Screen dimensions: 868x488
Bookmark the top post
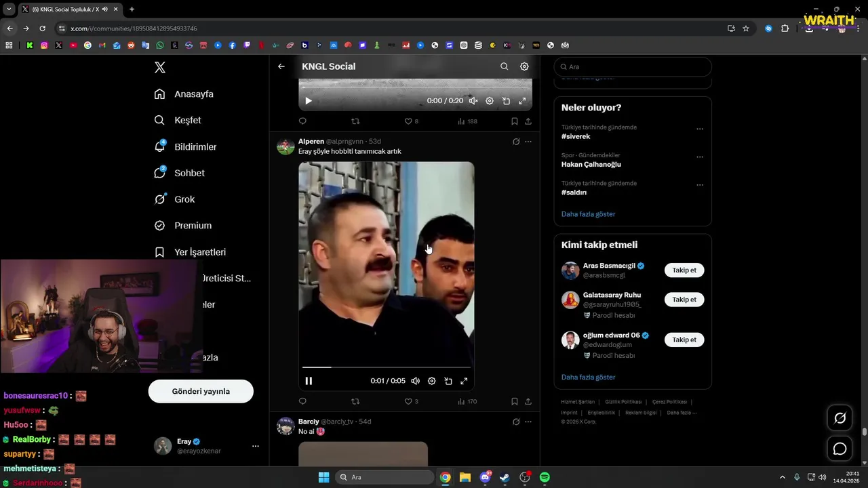point(515,121)
